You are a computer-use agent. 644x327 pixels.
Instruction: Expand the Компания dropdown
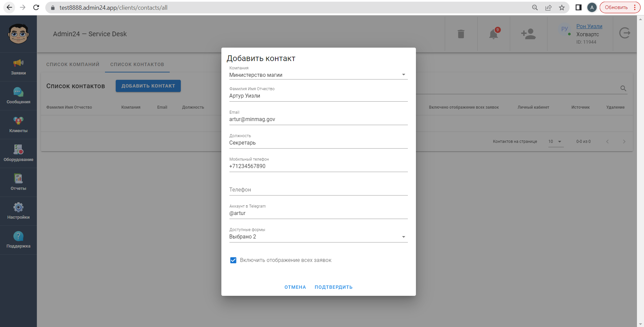(x=404, y=75)
